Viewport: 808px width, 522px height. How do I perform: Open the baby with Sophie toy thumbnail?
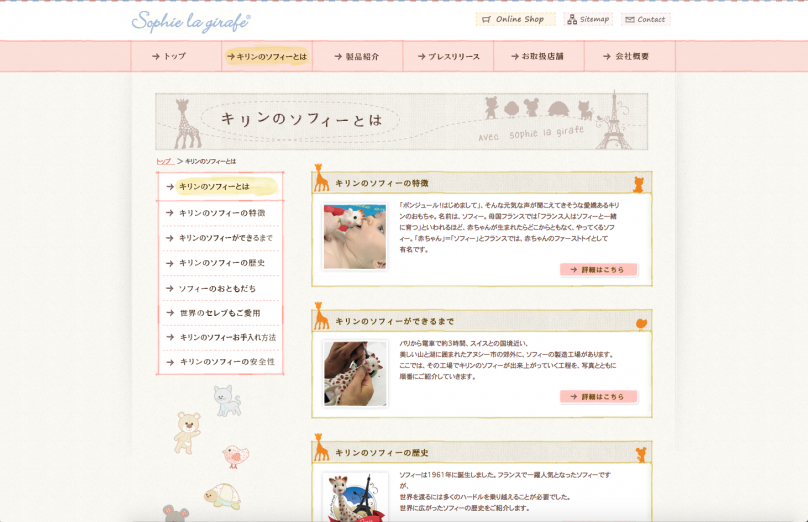[x=355, y=237]
